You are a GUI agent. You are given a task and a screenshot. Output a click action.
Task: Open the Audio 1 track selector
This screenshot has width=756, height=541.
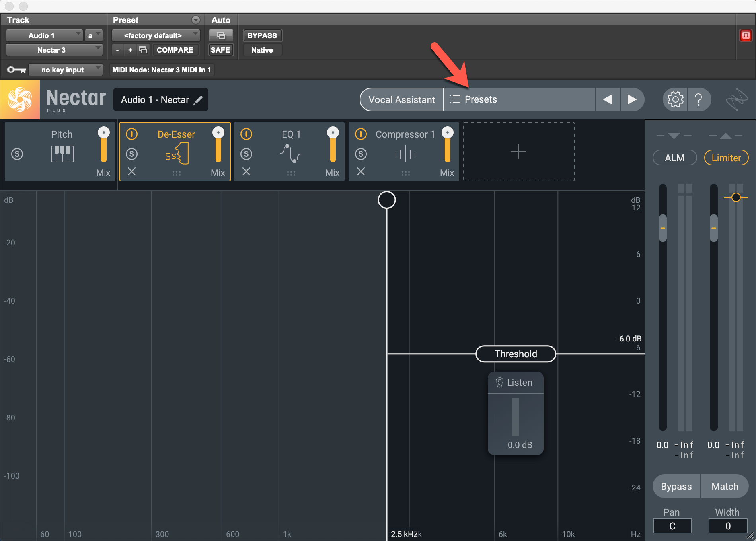click(45, 35)
